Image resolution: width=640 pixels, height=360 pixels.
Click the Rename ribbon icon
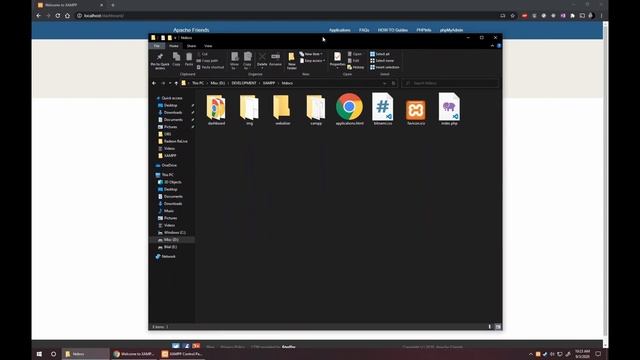point(275,59)
